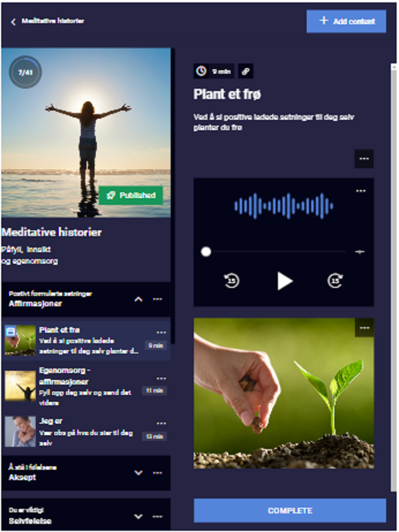Screen dimensions: 399x532
Task: Select the Egenomsorg - affirmasjoner item
Action: tap(86, 386)
